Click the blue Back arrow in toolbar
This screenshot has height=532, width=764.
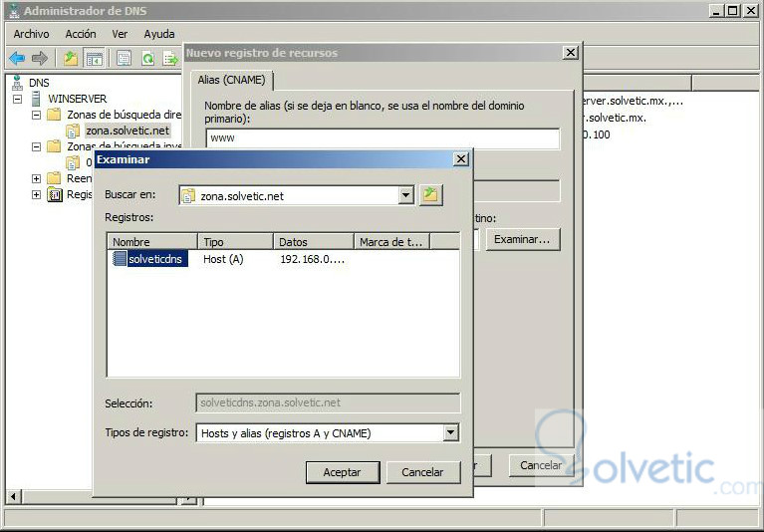17,59
